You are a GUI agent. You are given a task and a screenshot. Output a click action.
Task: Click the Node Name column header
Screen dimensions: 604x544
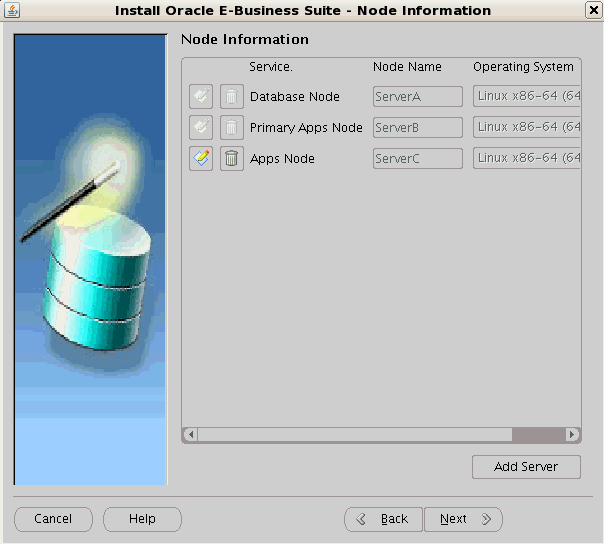407,67
